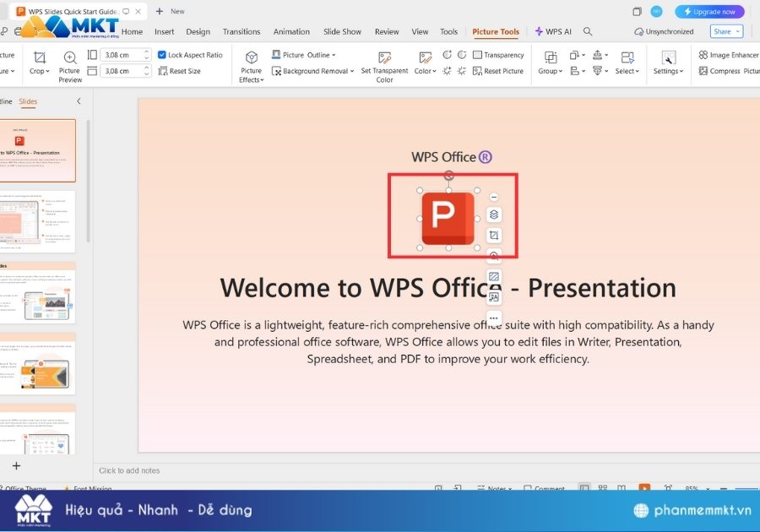Toggle Lock Aspect Ratio checkbox

(162, 55)
